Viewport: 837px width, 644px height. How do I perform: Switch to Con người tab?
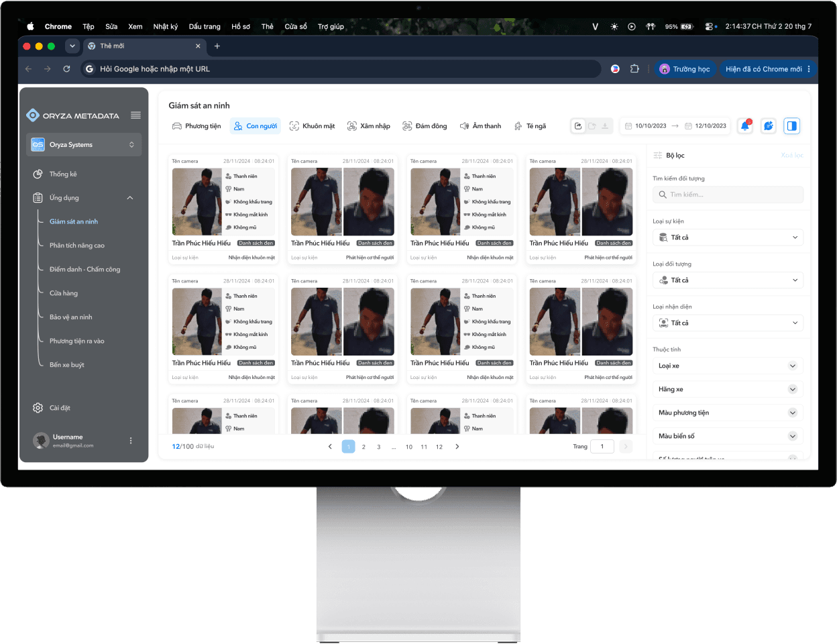tap(255, 125)
